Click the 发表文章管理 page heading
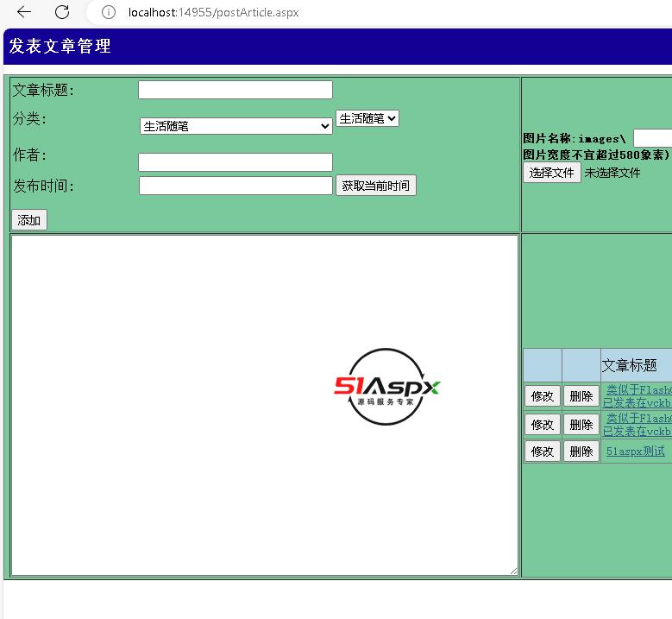 60,47
